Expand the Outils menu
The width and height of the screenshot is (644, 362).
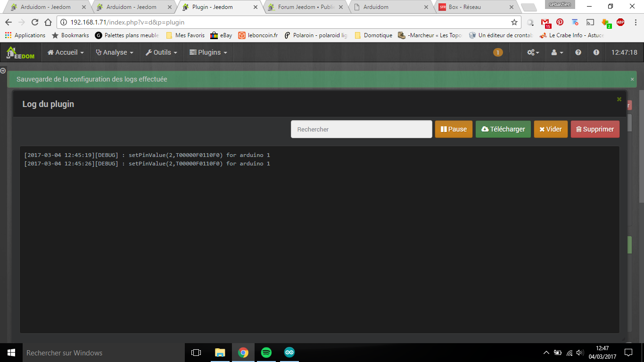click(161, 52)
